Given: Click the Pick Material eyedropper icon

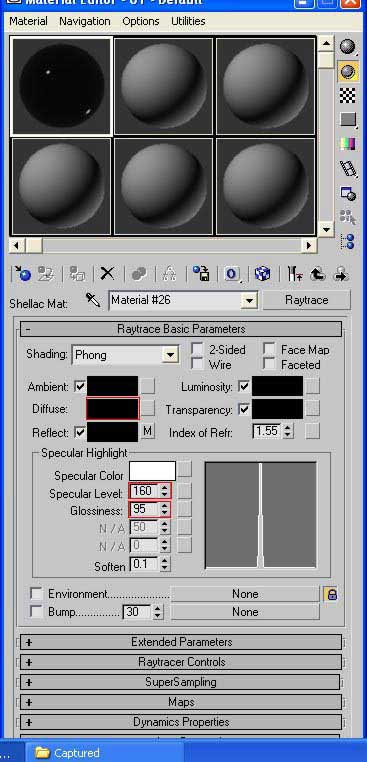Looking at the screenshot, I should pos(93,299).
